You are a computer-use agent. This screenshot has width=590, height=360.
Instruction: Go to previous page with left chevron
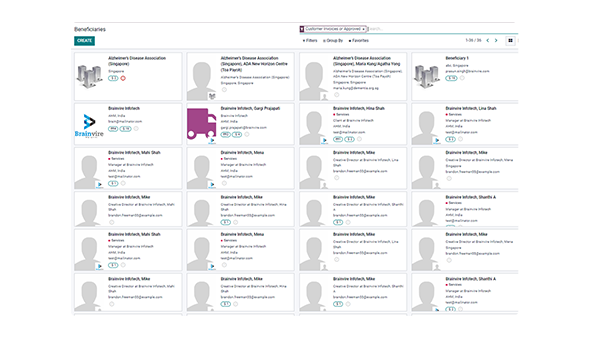pyautogui.click(x=488, y=40)
